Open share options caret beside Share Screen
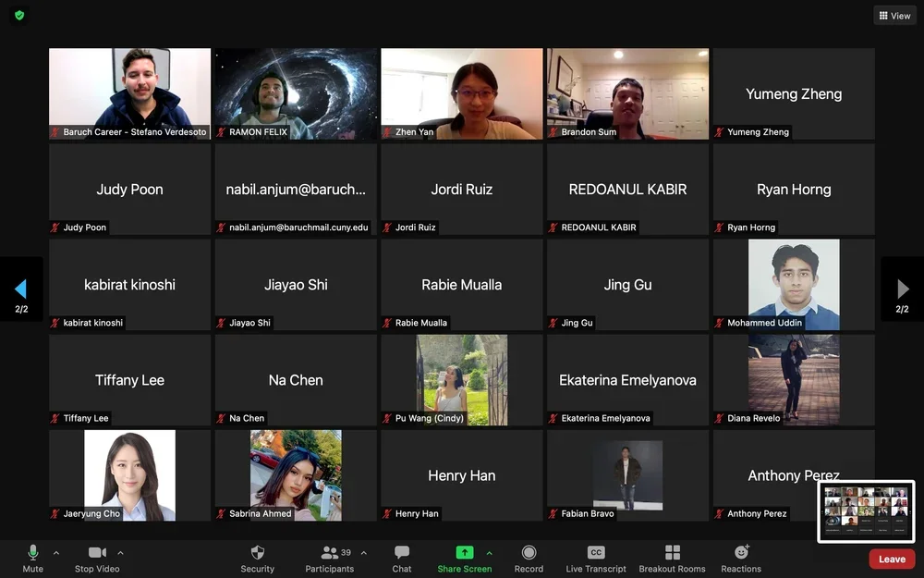Viewport: 924px width, 578px height. coord(489,553)
